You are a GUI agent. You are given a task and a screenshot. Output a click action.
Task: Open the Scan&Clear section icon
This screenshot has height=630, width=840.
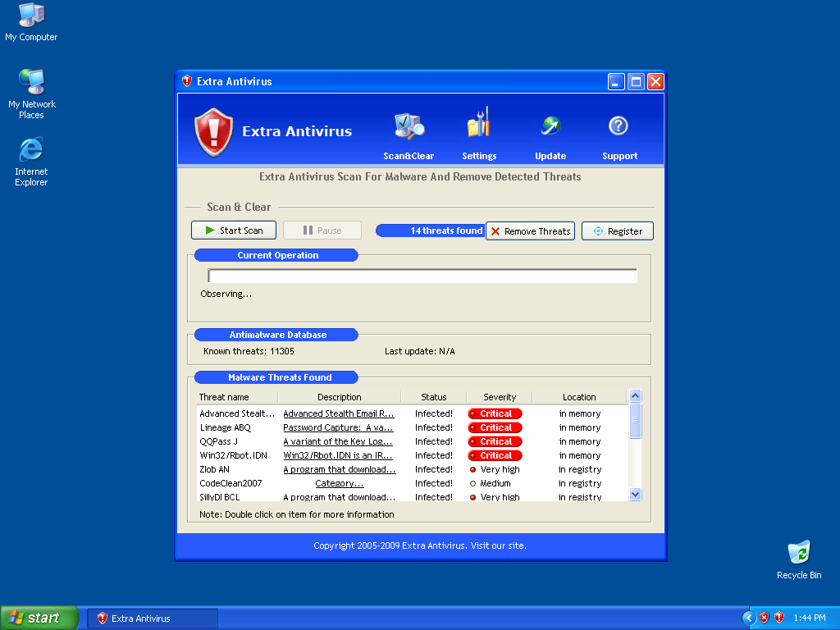[x=409, y=127]
